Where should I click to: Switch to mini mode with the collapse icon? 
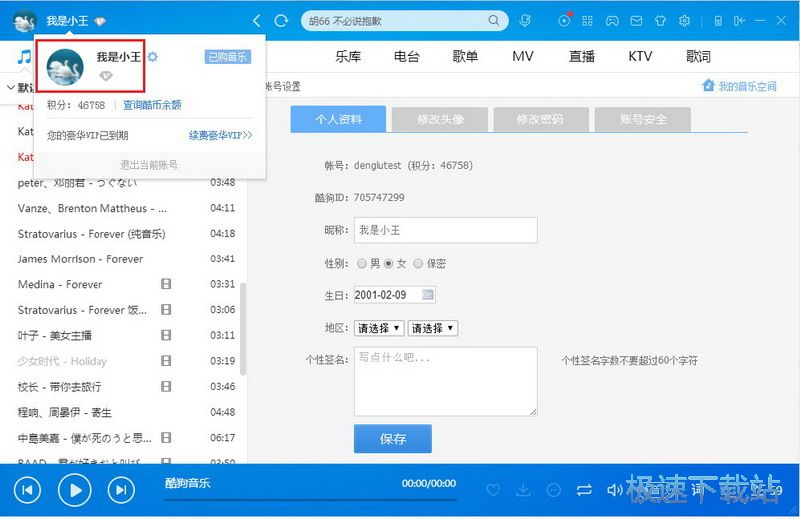[739, 21]
